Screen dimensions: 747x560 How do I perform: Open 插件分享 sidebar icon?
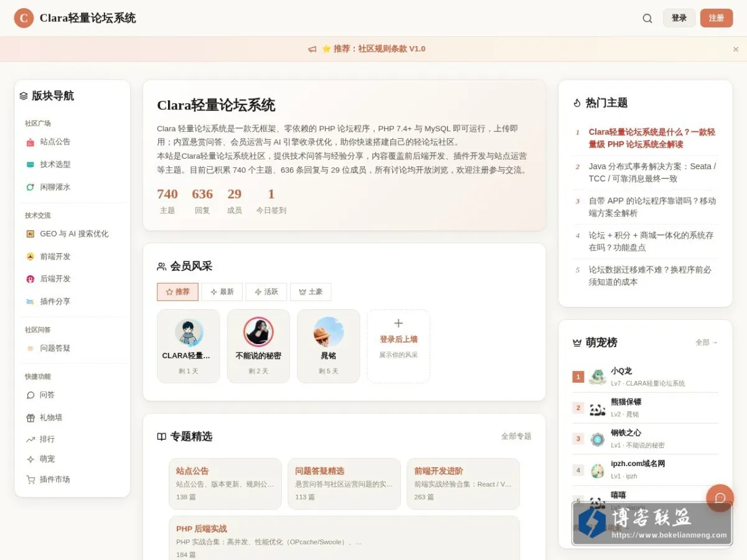(x=31, y=301)
